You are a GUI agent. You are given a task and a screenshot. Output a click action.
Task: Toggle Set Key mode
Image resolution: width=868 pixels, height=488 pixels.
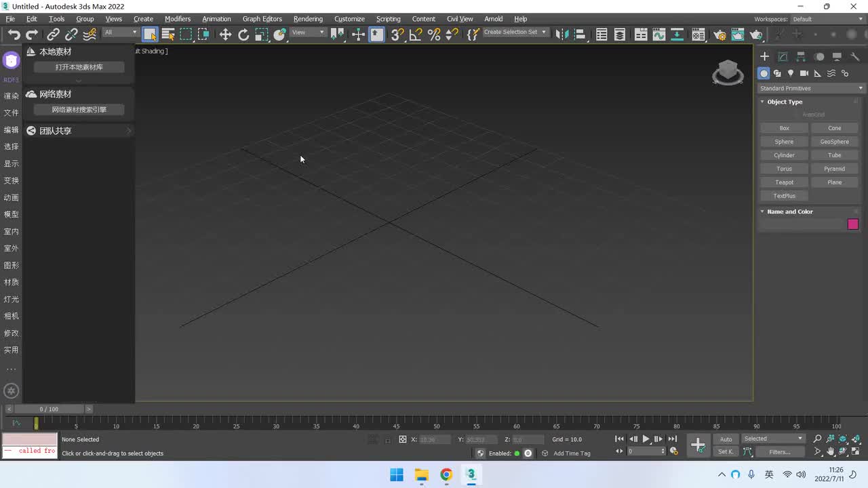tap(726, 451)
